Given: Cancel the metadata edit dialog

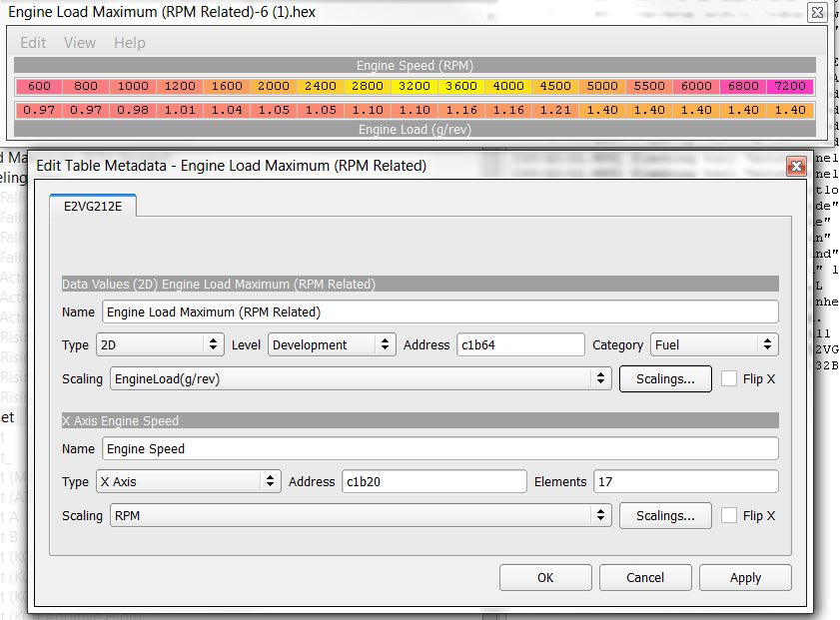Looking at the screenshot, I should click(x=645, y=577).
